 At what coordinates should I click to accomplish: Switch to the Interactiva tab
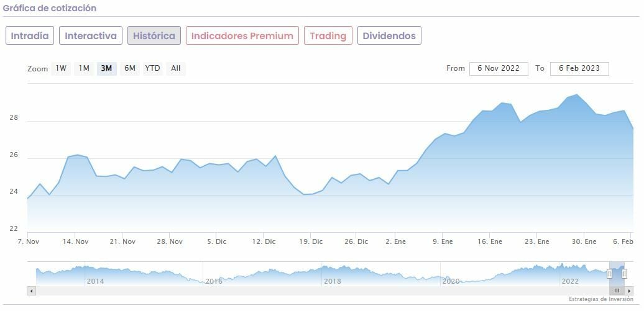[91, 35]
